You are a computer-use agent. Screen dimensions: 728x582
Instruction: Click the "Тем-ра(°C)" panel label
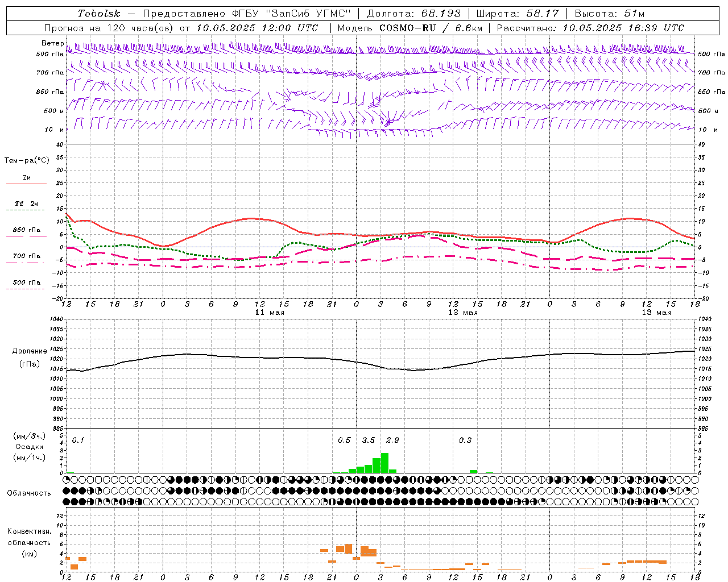(x=27, y=161)
